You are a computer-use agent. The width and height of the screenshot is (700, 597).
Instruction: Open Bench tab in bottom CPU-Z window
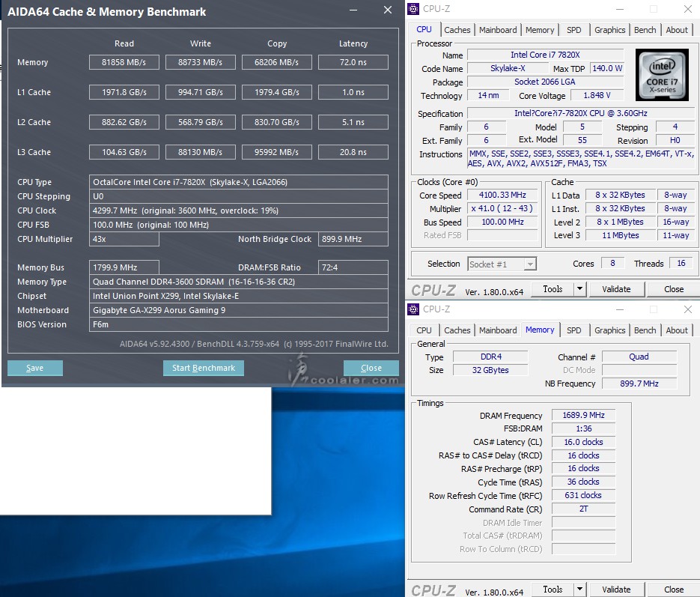coord(645,330)
